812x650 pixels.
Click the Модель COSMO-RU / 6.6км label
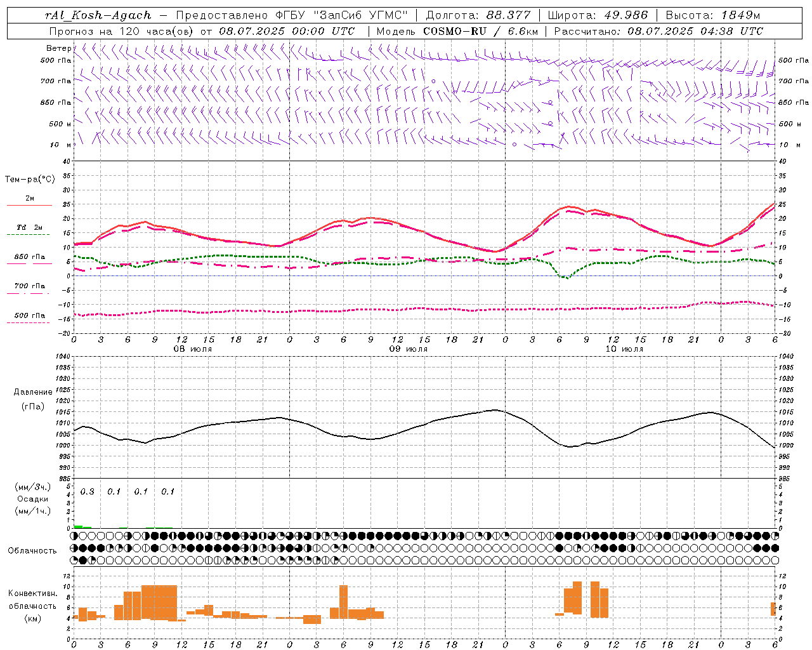457,31
